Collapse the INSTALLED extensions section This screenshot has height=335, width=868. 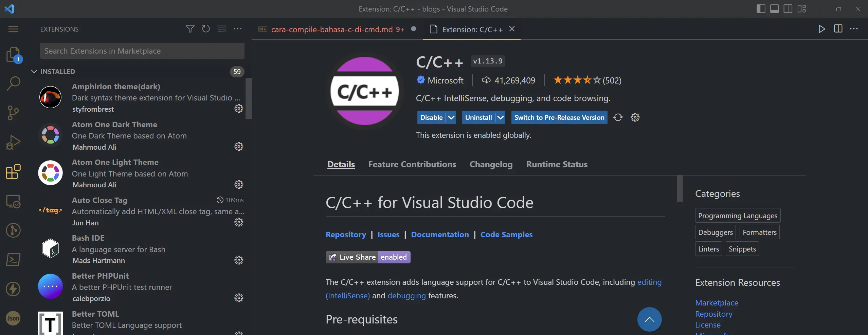click(34, 72)
